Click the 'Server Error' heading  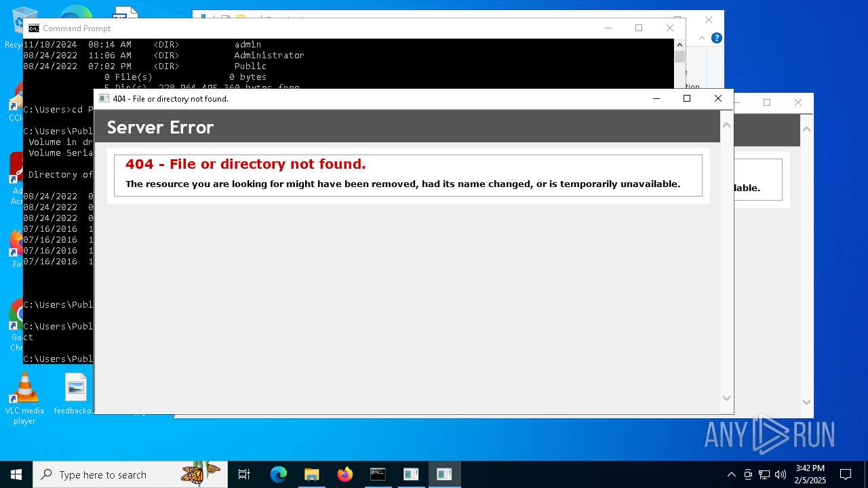[160, 127]
